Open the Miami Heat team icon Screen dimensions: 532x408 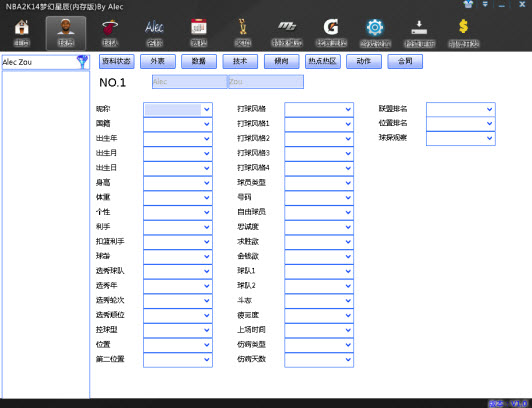[110, 27]
